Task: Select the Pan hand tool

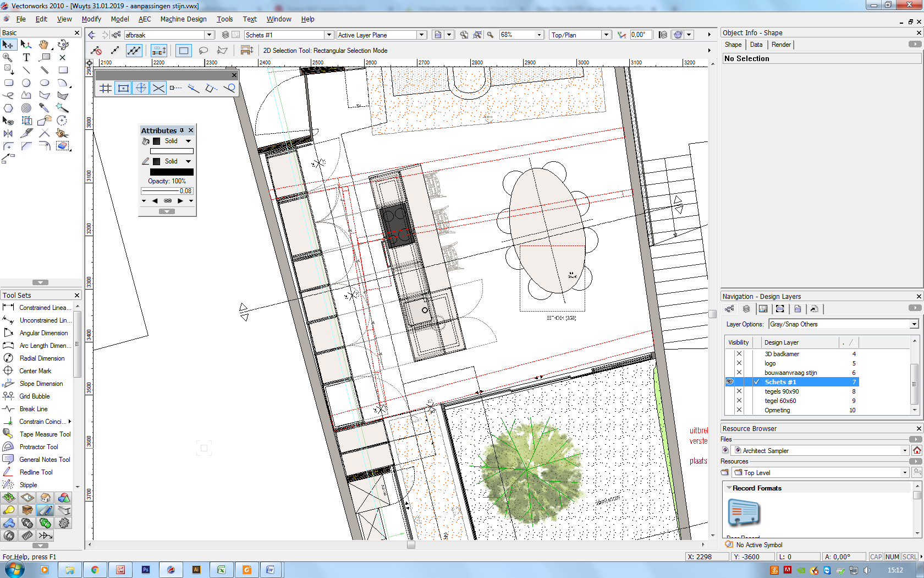Action: 44,45
